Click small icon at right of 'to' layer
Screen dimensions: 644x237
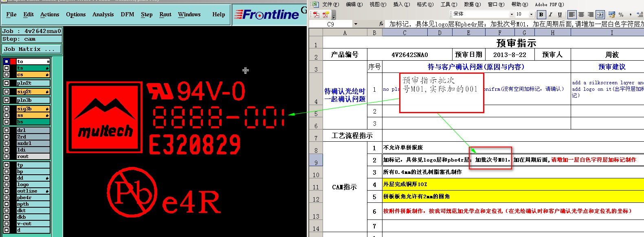(48, 61)
